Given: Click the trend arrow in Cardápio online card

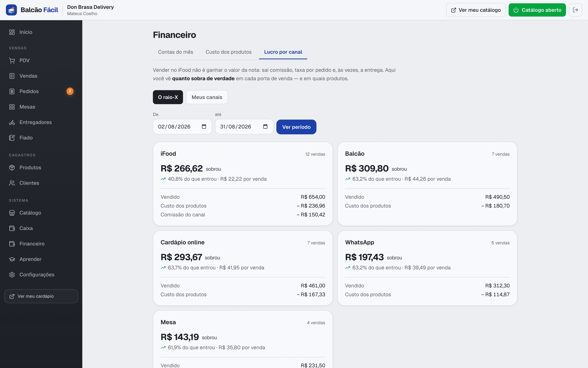Looking at the screenshot, I should [163, 268].
